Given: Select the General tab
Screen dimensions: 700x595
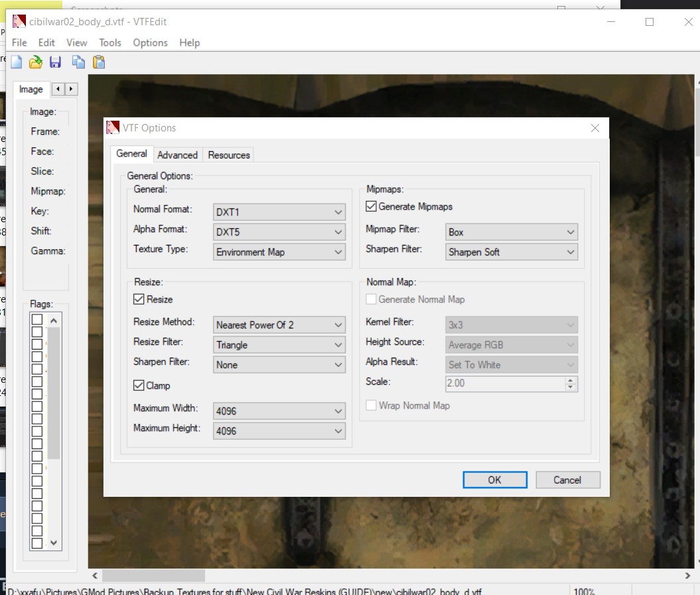Looking at the screenshot, I should click(x=131, y=153).
